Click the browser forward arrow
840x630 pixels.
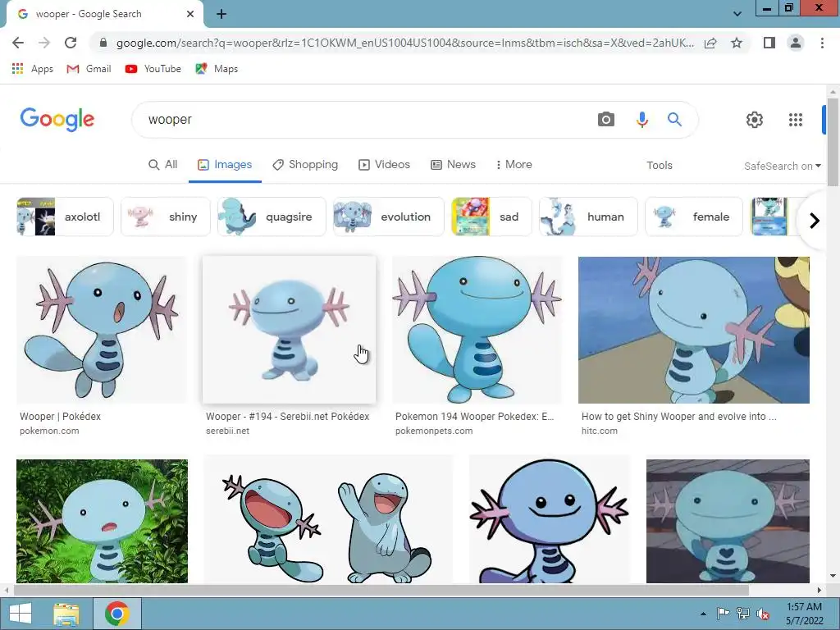pos(44,43)
